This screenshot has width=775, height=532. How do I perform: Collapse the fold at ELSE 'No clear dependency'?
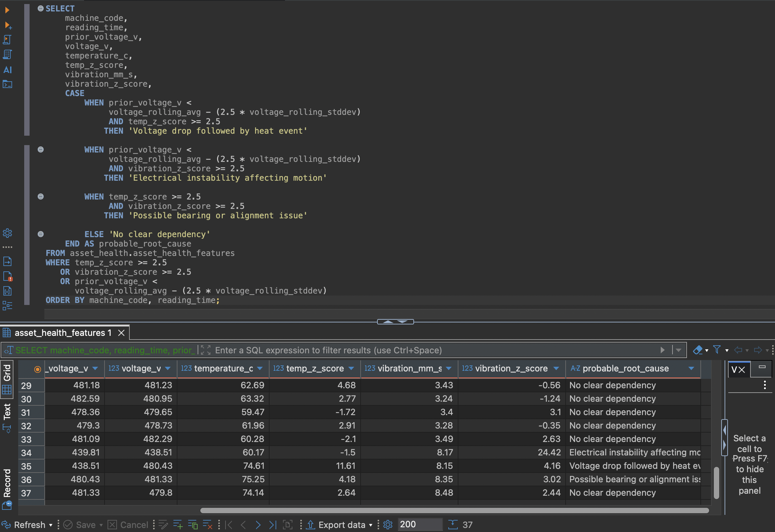click(41, 234)
